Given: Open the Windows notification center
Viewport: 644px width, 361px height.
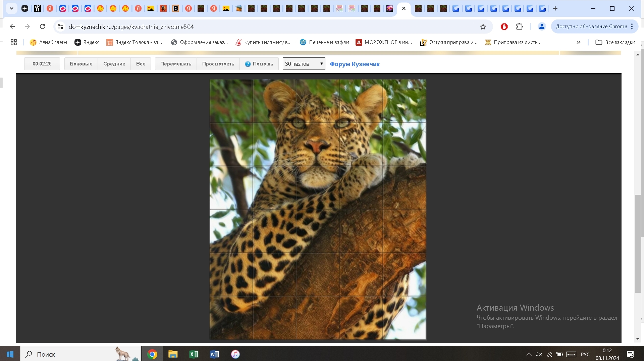Looking at the screenshot, I should [630, 354].
